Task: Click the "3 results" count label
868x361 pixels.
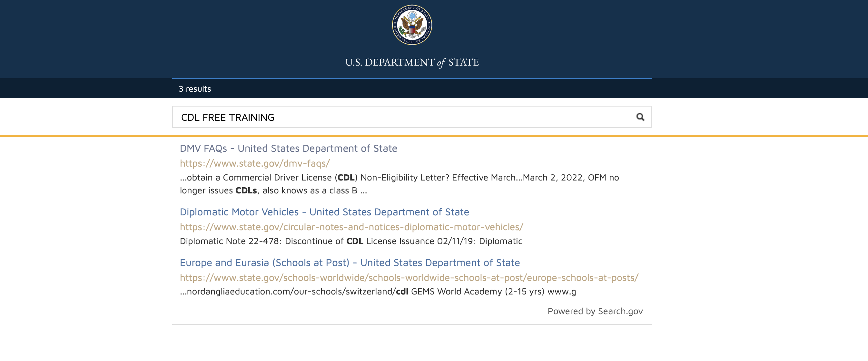Action: [195, 89]
